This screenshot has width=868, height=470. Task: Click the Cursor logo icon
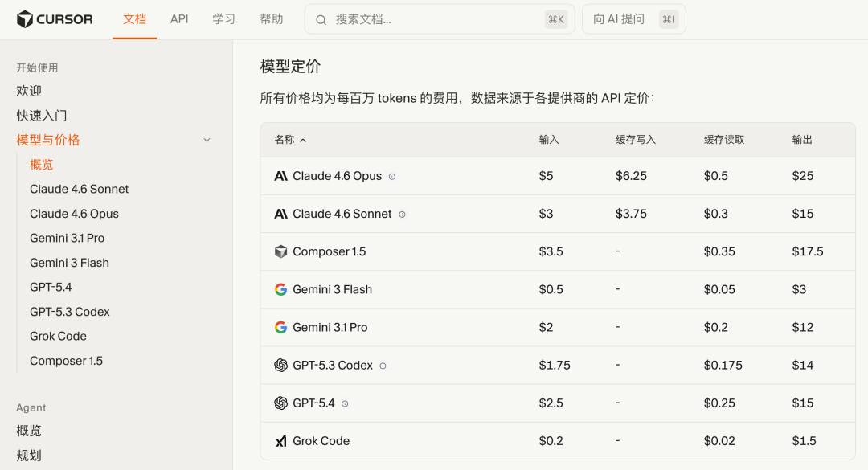23,18
